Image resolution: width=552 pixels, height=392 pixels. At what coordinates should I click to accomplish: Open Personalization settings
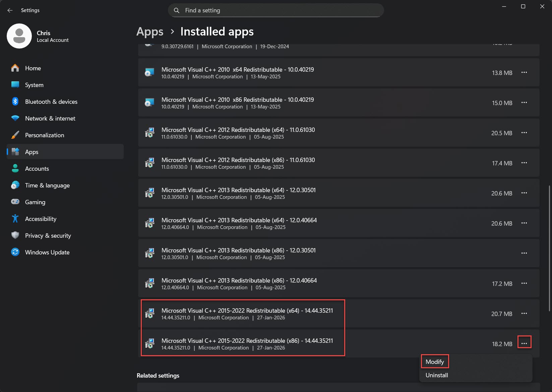pyautogui.click(x=44, y=135)
